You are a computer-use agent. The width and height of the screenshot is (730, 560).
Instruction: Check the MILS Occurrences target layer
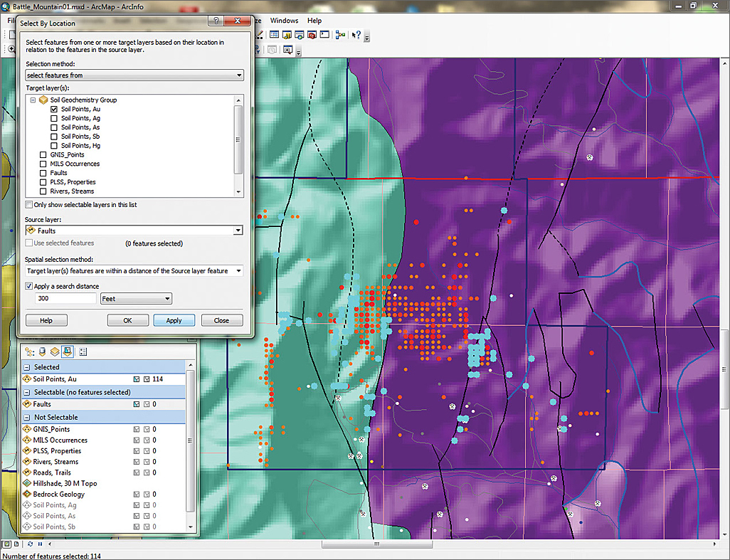[x=44, y=164]
